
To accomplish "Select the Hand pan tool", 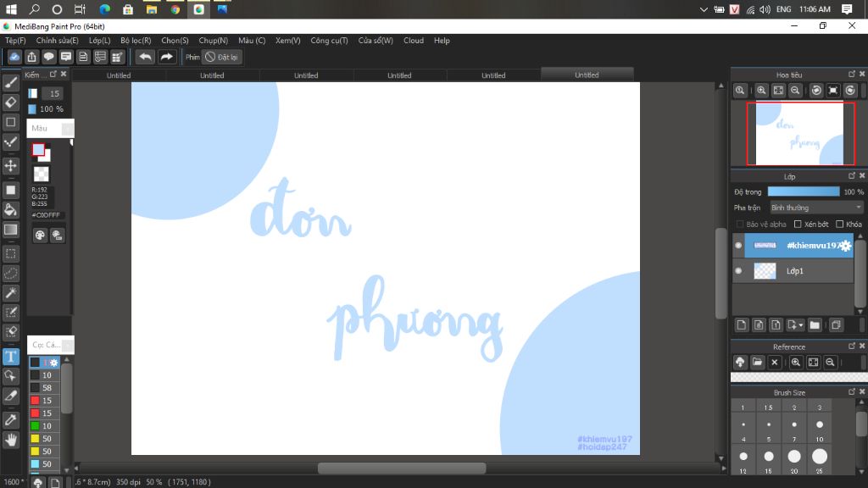I will (10, 440).
